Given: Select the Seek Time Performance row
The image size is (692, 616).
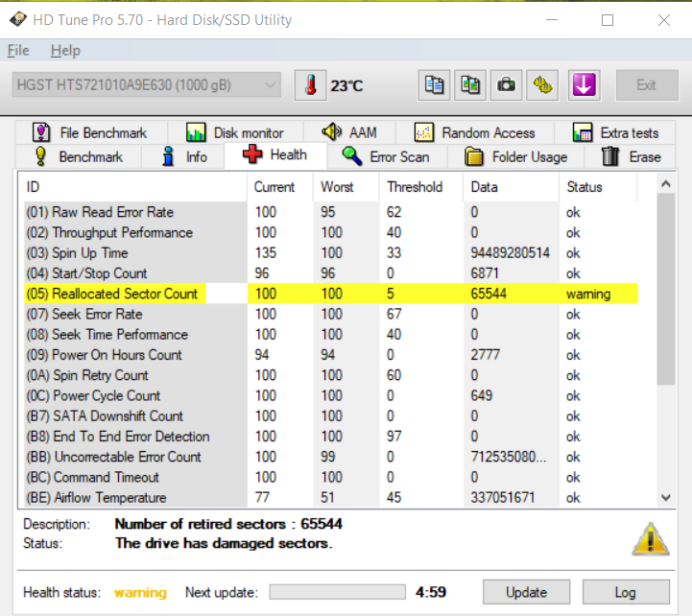Looking at the screenshot, I should (x=331, y=335).
